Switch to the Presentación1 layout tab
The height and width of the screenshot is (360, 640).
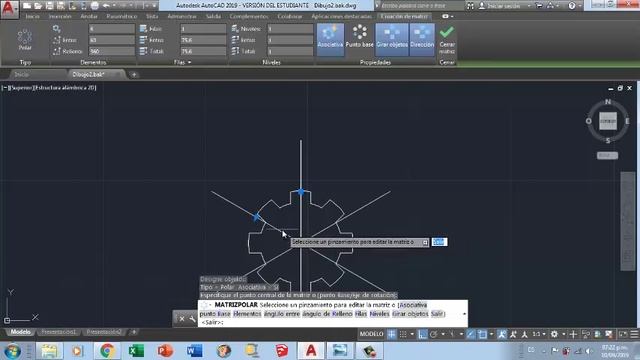(59, 332)
